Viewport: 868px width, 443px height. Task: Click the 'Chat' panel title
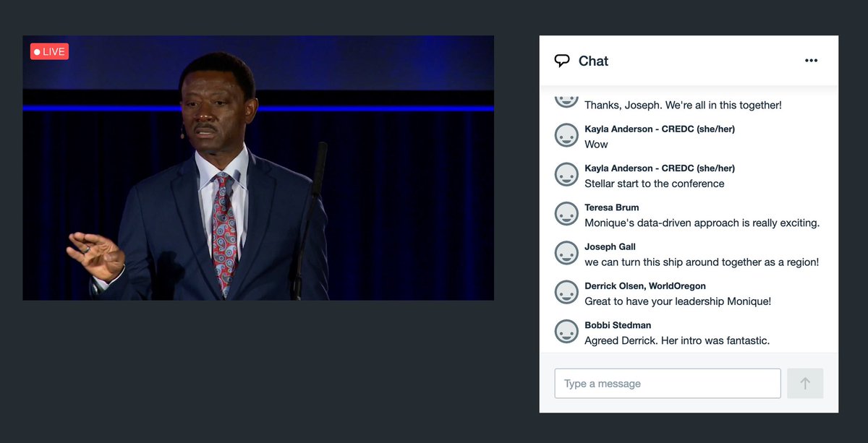(x=593, y=61)
